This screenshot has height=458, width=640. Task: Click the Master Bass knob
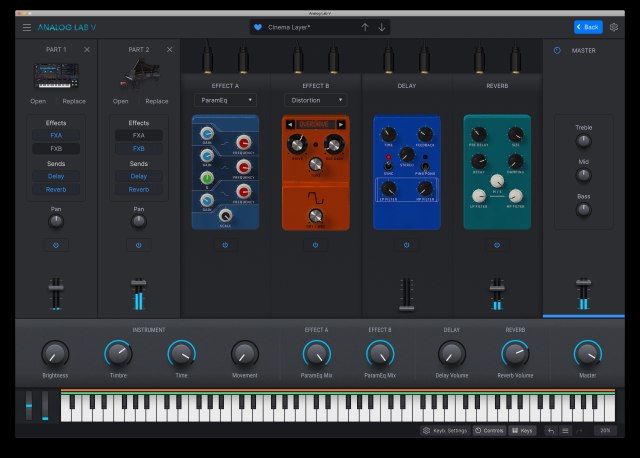[x=583, y=210]
